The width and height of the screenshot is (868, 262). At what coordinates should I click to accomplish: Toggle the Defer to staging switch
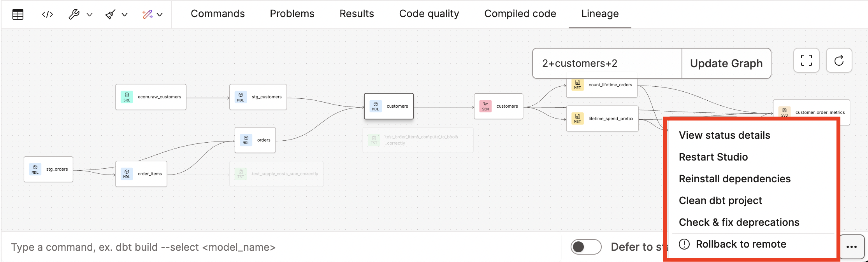click(585, 246)
